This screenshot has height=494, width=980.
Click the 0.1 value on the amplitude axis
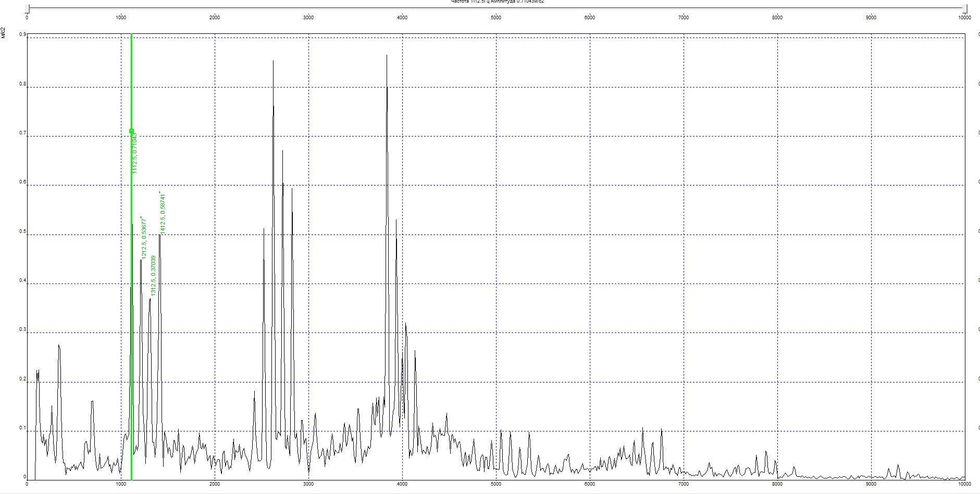pos(22,428)
